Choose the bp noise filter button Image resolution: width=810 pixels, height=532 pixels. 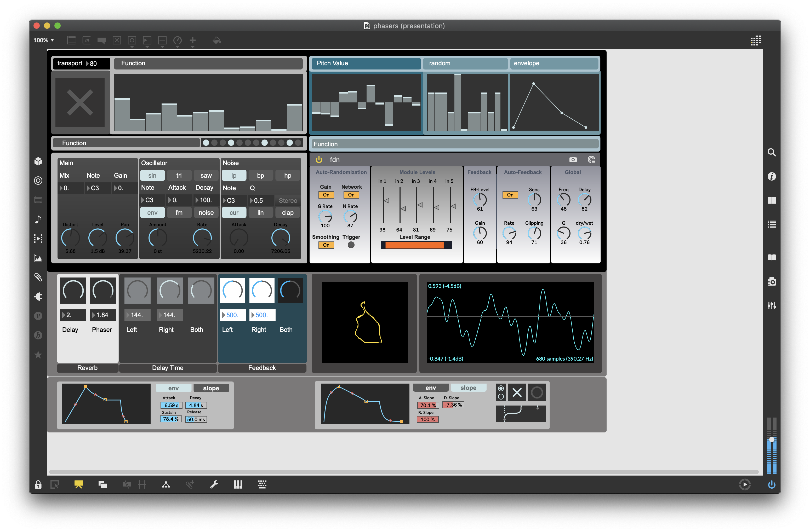(x=260, y=176)
